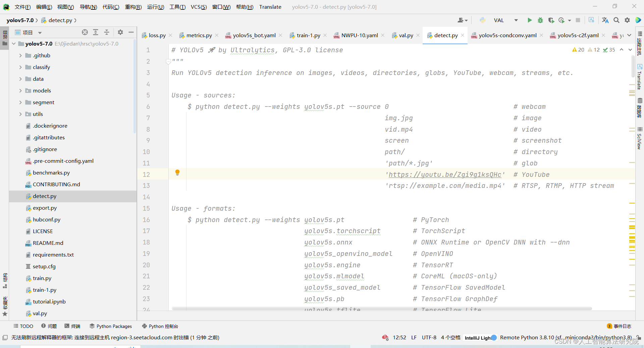
Task: Expand the .github folder
Action: pos(20,55)
